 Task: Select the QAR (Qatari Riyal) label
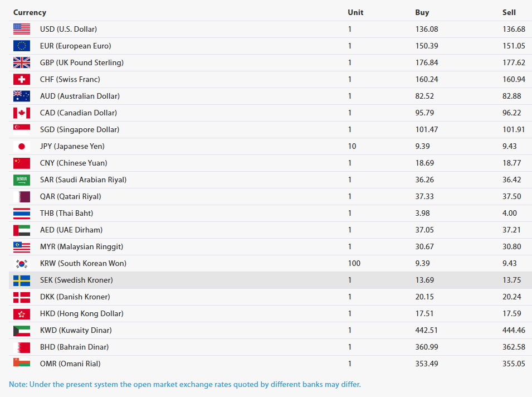(x=71, y=197)
